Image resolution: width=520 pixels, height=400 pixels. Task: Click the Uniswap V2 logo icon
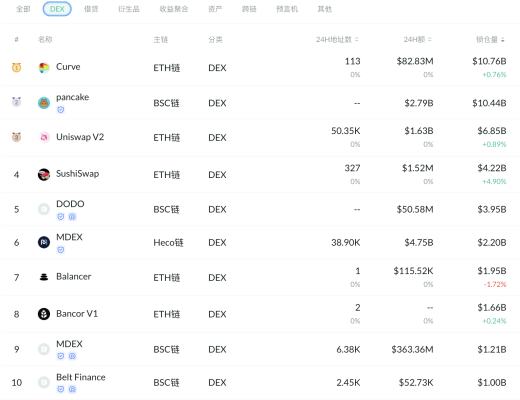(x=44, y=137)
